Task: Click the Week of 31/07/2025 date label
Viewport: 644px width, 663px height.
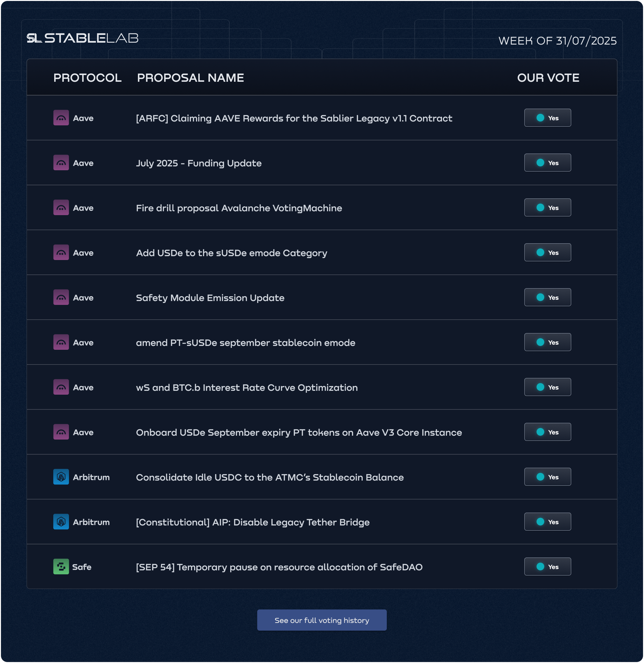Action: tap(557, 41)
